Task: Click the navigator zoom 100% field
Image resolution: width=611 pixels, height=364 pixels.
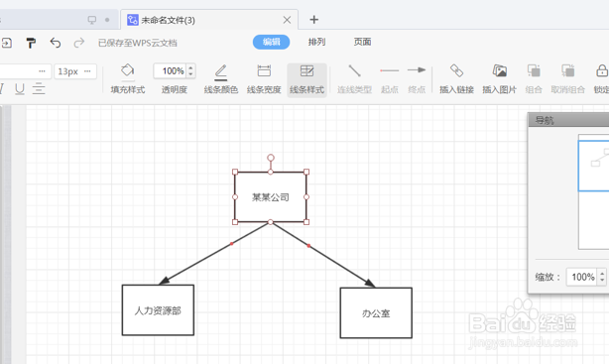Action: [581, 277]
